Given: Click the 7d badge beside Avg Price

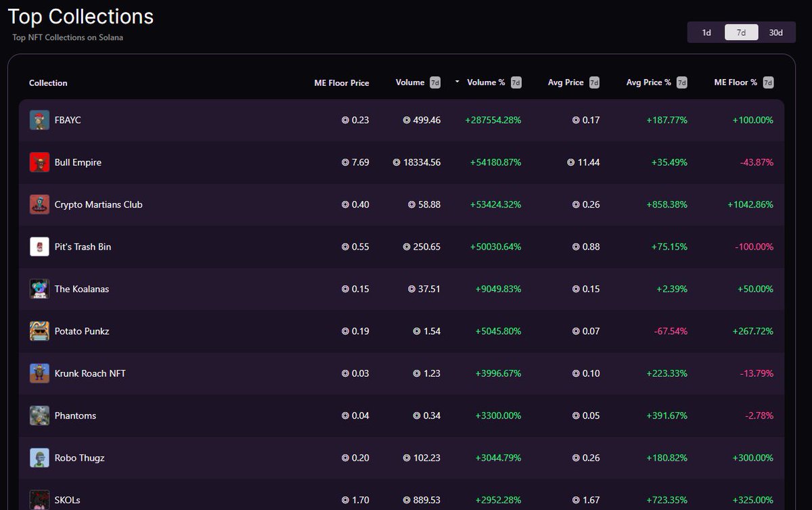Looking at the screenshot, I should point(594,83).
